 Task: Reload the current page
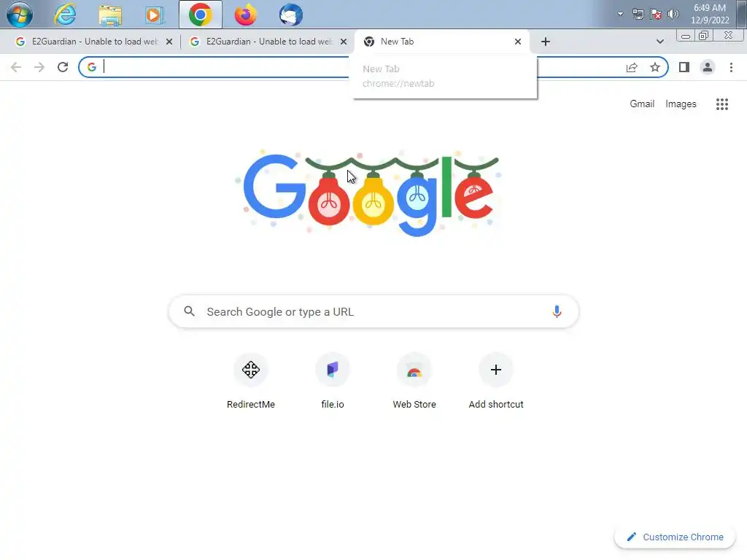click(x=63, y=67)
